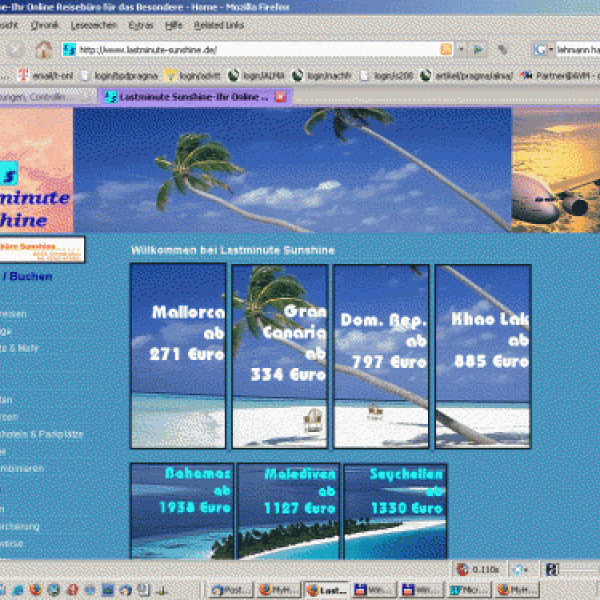Image resolution: width=600 pixels, height=600 pixels.
Task: Switch to the 'Micr...' taskbar window
Action: [x=470, y=590]
